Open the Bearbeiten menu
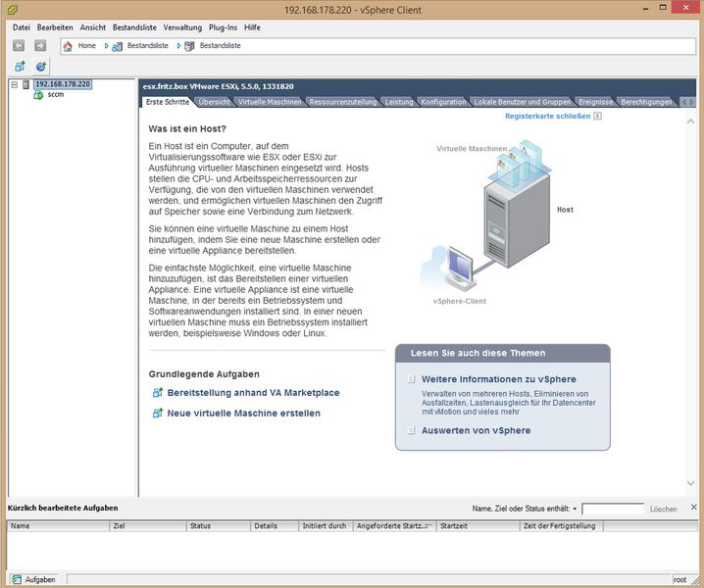 [55, 27]
